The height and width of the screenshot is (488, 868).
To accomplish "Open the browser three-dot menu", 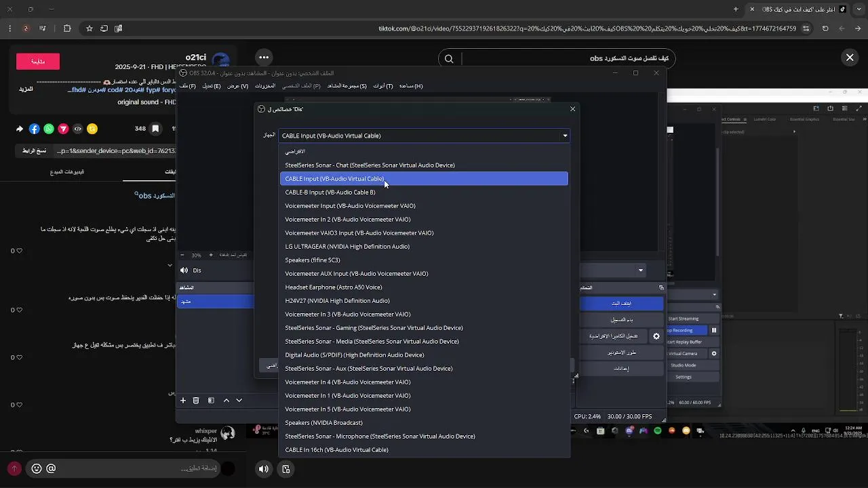I will 9,28.
